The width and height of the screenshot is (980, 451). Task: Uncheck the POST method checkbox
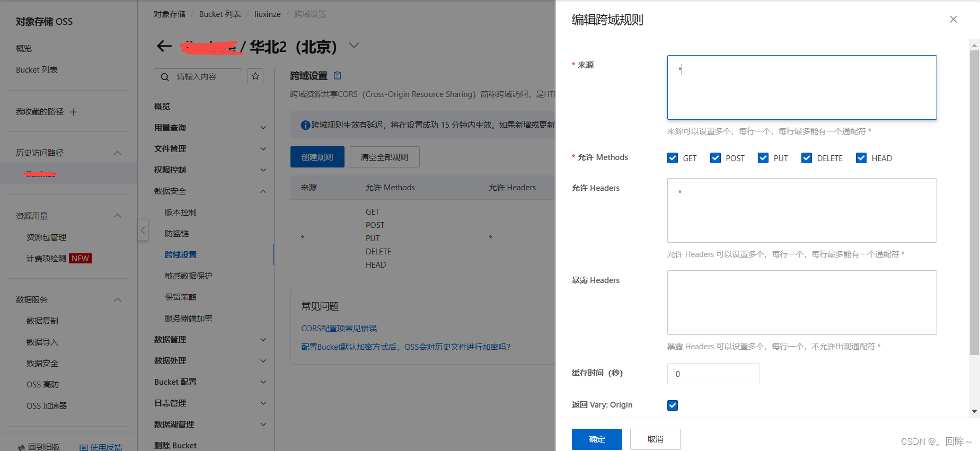click(716, 158)
